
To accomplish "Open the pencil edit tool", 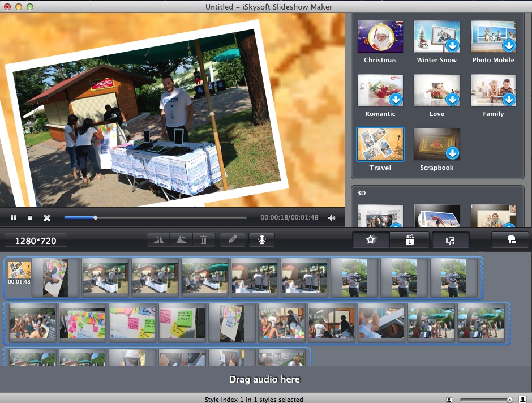I will point(233,239).
